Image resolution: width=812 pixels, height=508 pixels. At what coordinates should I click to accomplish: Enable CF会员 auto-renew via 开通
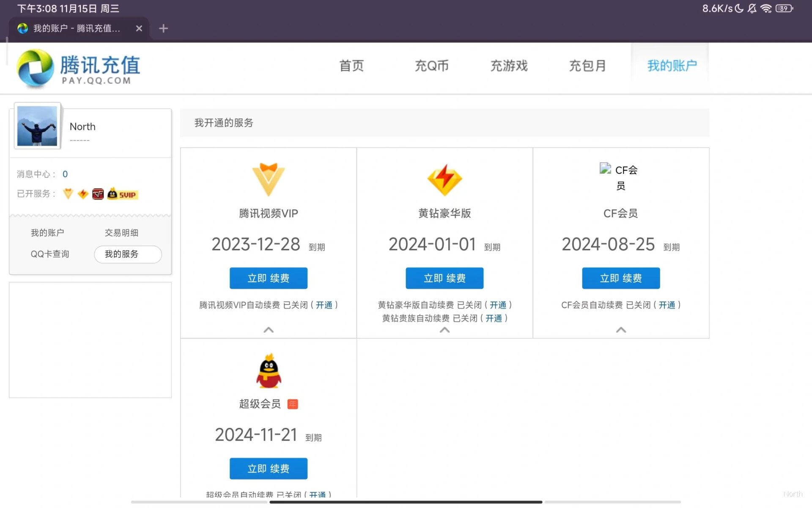(x=667, y=305)
